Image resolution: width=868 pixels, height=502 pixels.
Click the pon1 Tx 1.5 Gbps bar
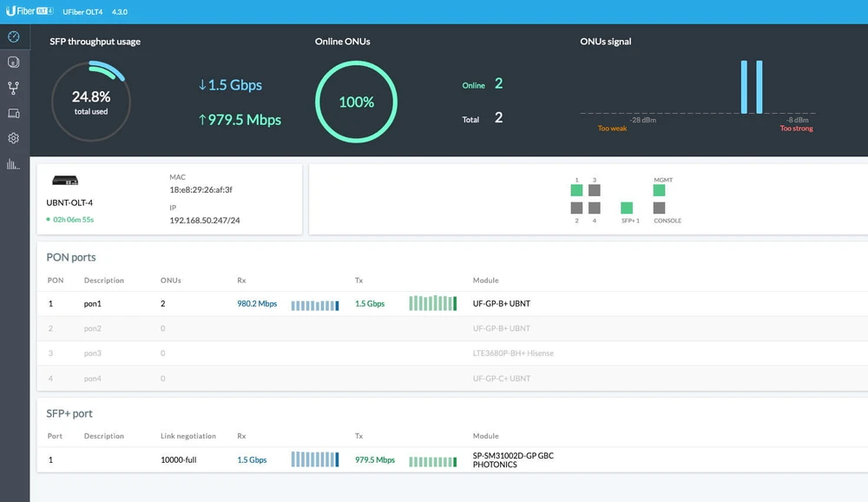click(432, 304)
